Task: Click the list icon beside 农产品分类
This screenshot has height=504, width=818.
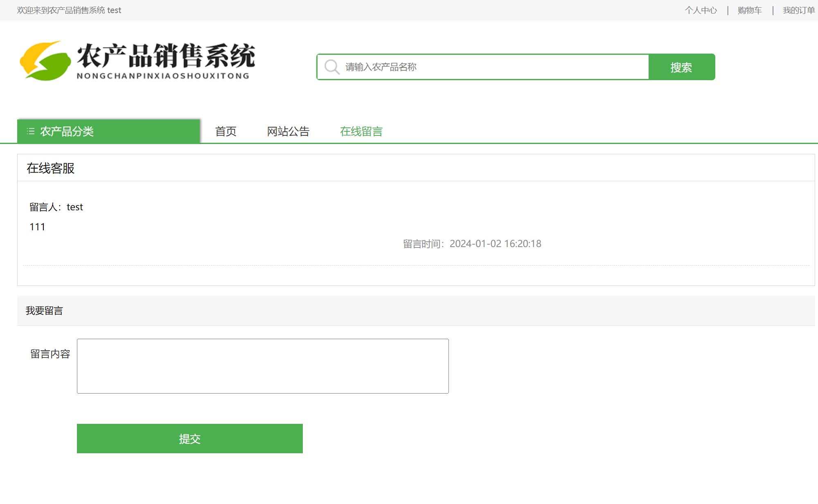Action: point(30,131)
